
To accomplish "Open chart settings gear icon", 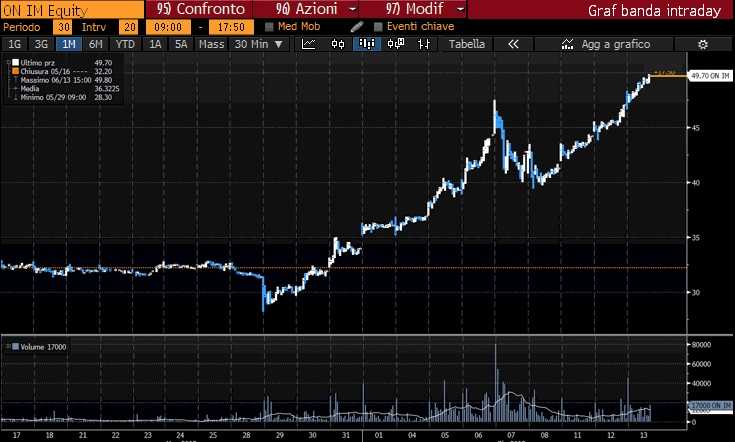I will click(x=703, y=44).
